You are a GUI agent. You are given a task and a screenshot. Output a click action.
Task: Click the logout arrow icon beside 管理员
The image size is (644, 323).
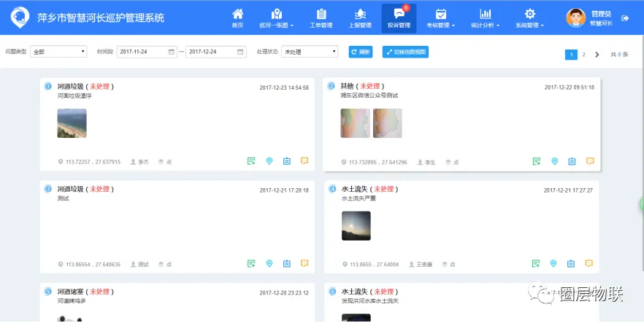click(x=625, y=18)
